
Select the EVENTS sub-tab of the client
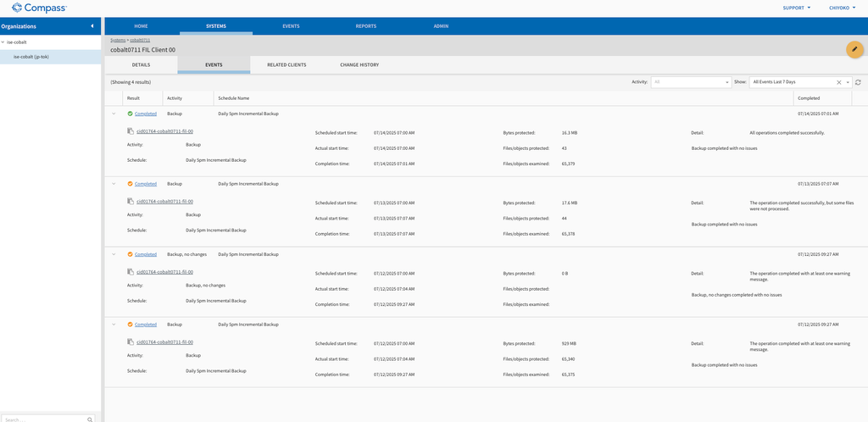214,64
